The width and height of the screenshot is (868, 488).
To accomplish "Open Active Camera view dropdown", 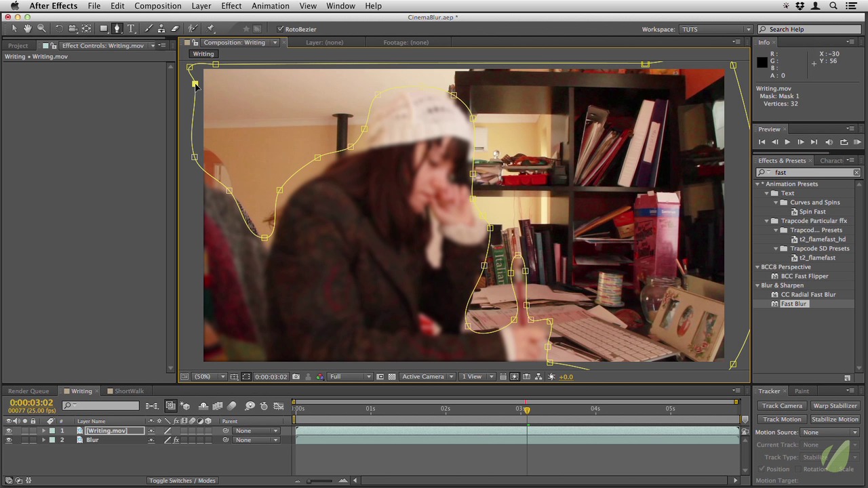I will [427, 377].
